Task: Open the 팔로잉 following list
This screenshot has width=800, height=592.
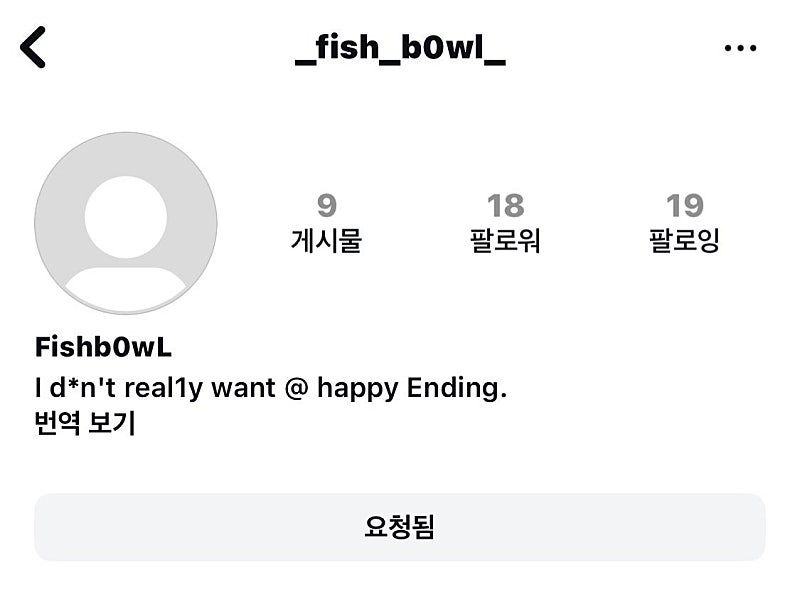Action: pyautogui.click(x=684, y=241)
